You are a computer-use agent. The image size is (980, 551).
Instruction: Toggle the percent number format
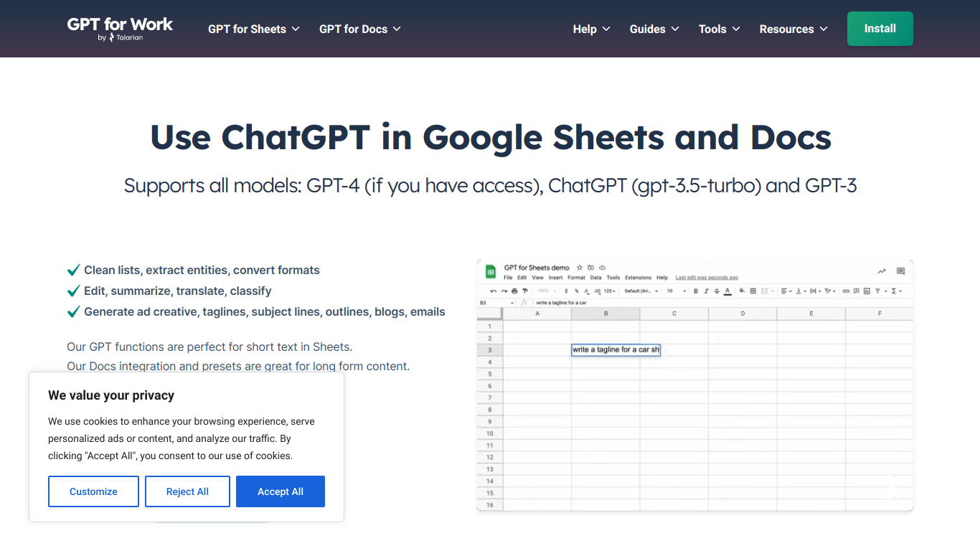tap(575, 291)
